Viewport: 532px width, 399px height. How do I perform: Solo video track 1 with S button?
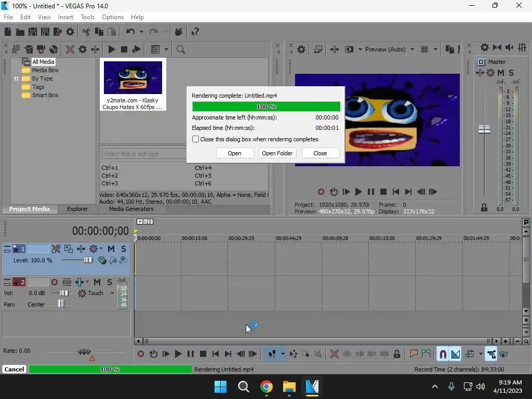[x=124, y=249]
